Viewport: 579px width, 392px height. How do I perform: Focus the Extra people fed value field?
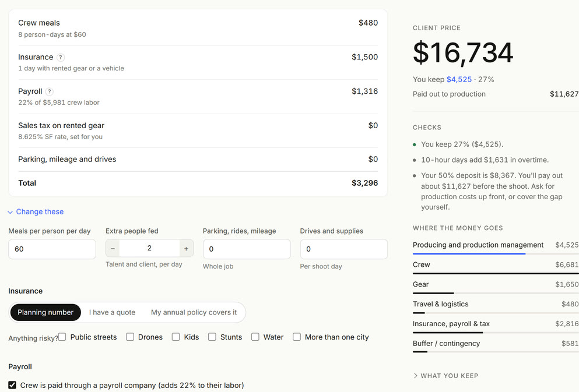pos(149,248)
